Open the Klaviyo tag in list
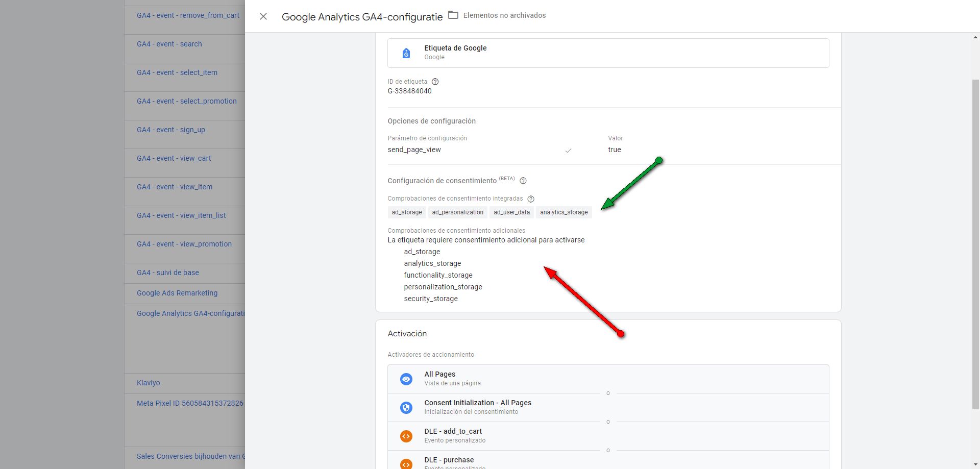This screenshot has height=469, width=980. click(148, 383)
